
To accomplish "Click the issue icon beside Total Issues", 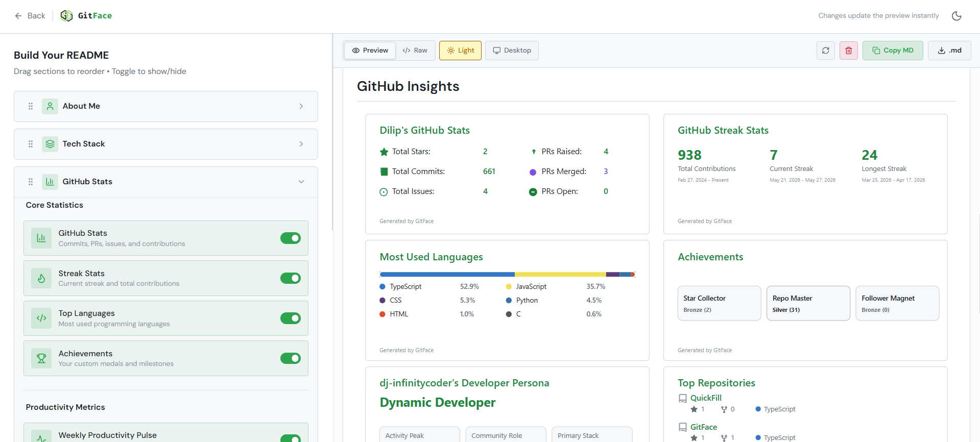I will [x=384, y=192].
